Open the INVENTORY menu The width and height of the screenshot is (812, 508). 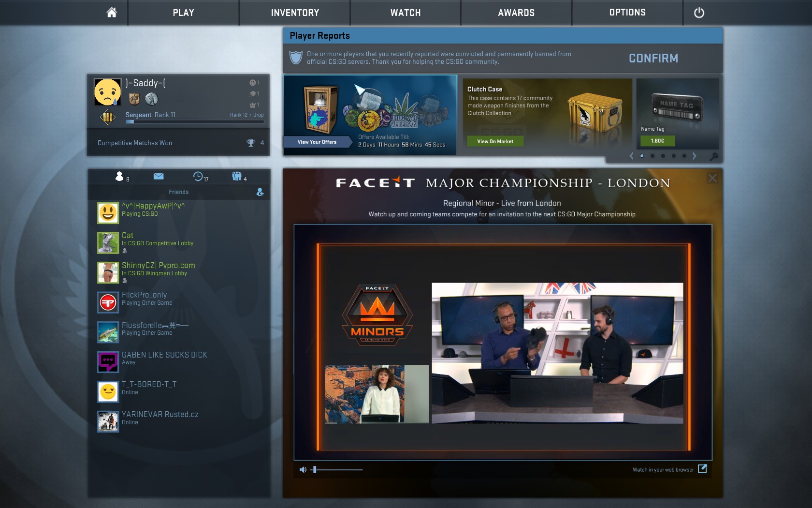[x=295, y=13]
